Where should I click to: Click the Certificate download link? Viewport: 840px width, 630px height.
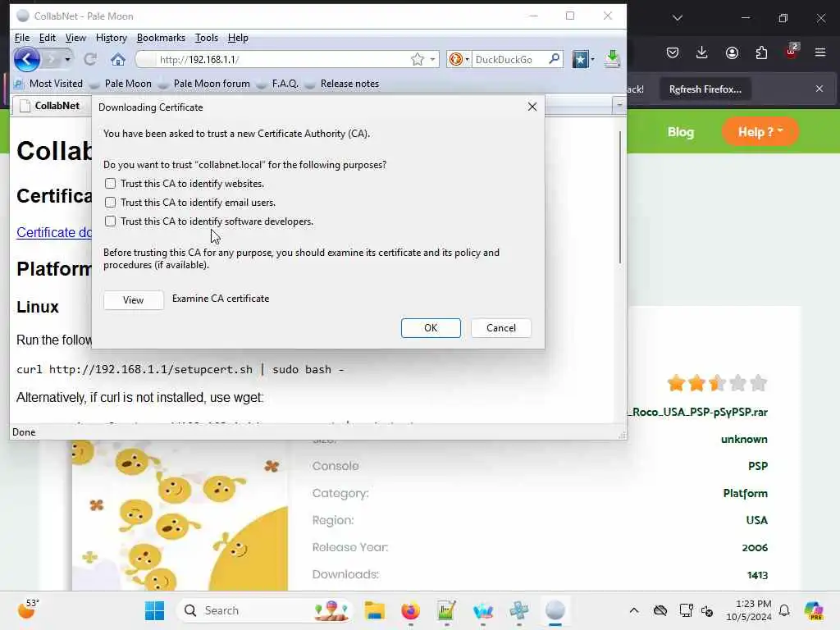54,232
